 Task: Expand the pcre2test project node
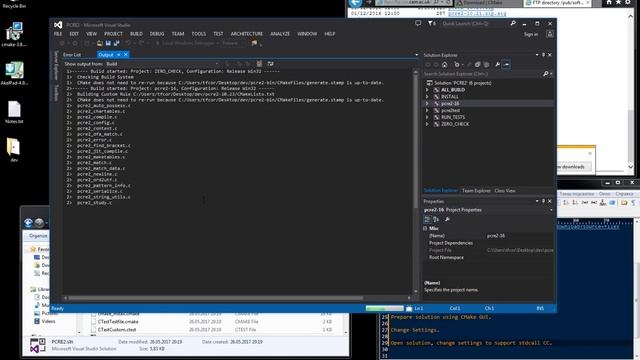(427, 111)
